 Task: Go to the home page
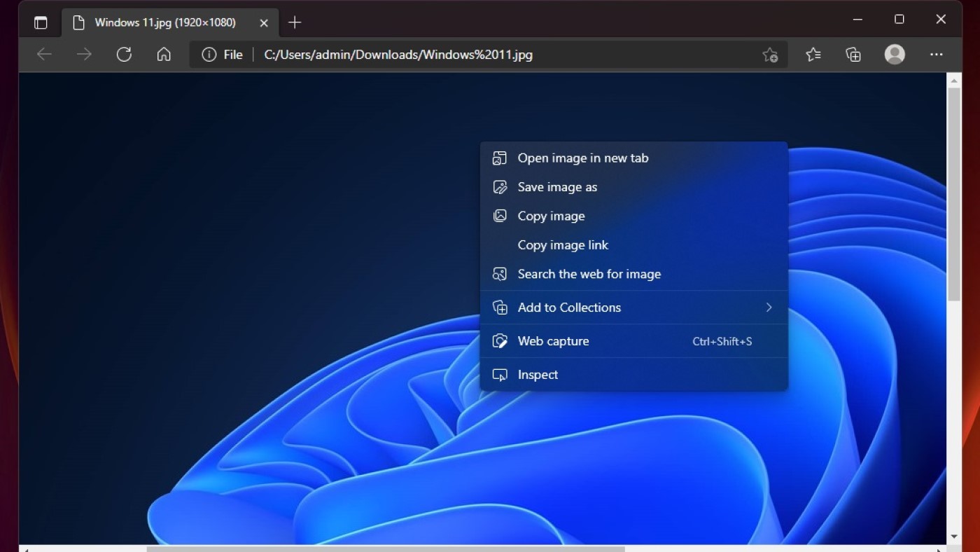click(164, 55)
